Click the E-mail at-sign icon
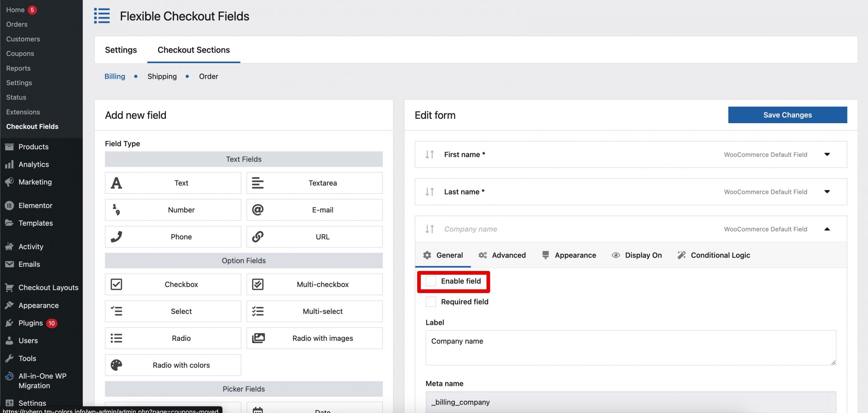This screenshot has width=868, height=413. click(x=258, y=210)
